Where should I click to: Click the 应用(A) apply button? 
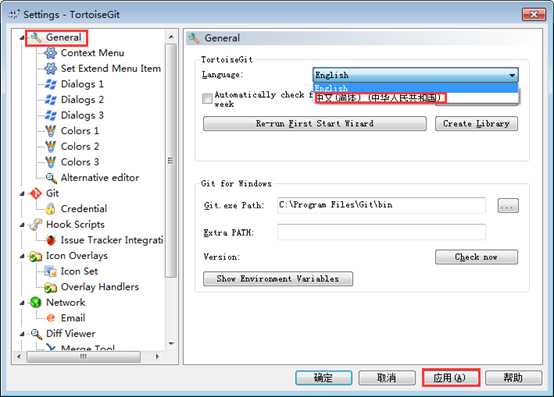point(450,378)
